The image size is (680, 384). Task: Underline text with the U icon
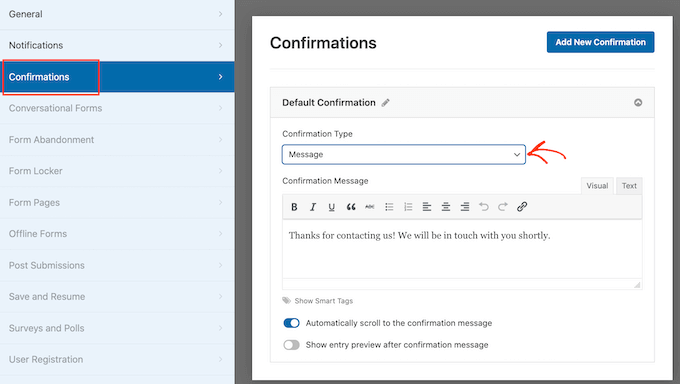click(332, 207)
